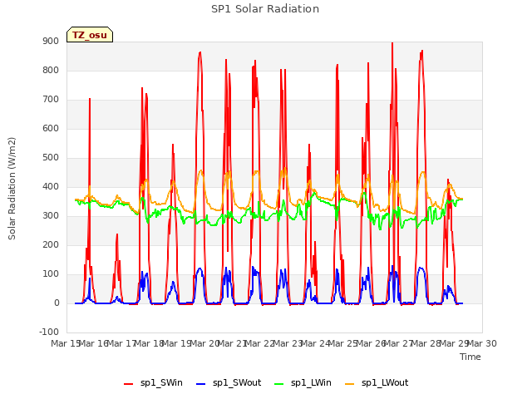Click the green sp1_LWin legend swatch
The width and height of the screenshot is (532, 399).
279,384
